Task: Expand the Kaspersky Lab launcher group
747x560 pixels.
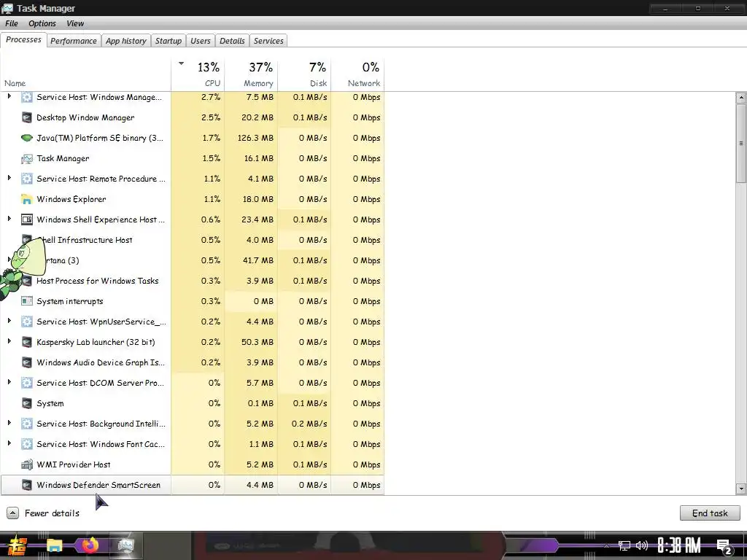Action: pos(9,341)
